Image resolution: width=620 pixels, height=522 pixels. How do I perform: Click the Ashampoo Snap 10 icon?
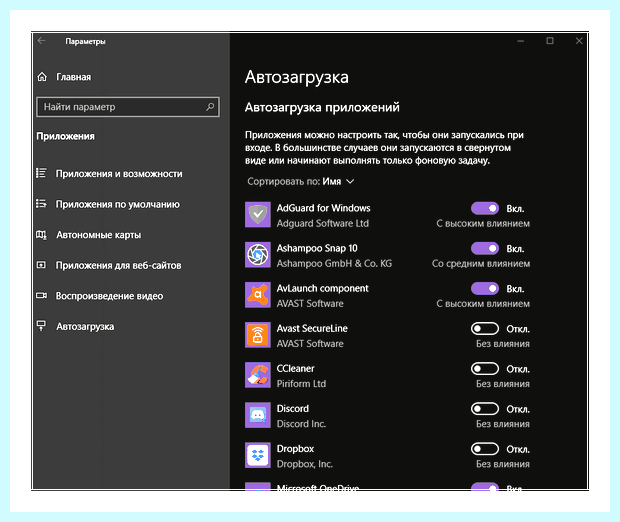coord(258,255)
